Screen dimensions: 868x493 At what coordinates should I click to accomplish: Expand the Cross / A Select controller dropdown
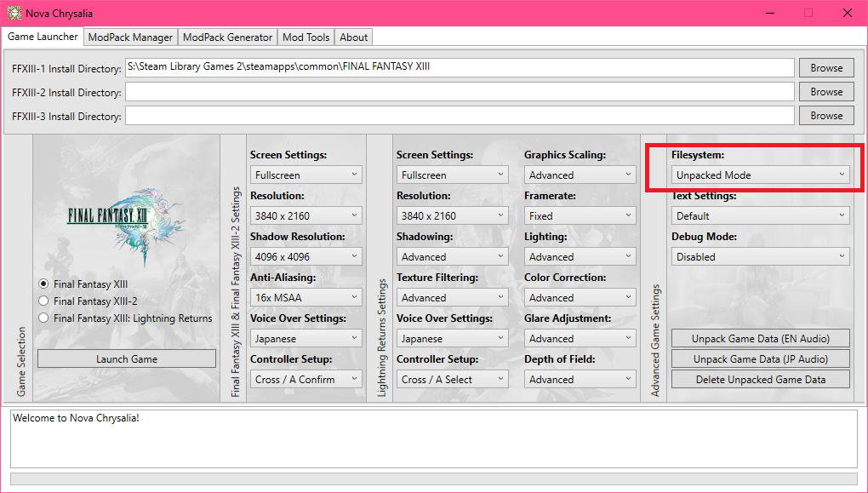click(452, 380)
